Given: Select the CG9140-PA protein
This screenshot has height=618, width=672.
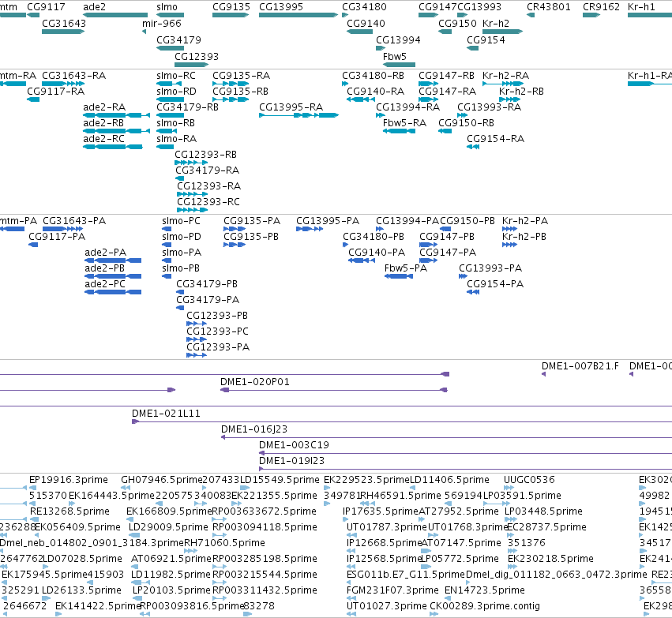Looking at the screenshot, I should click(362, 260).
